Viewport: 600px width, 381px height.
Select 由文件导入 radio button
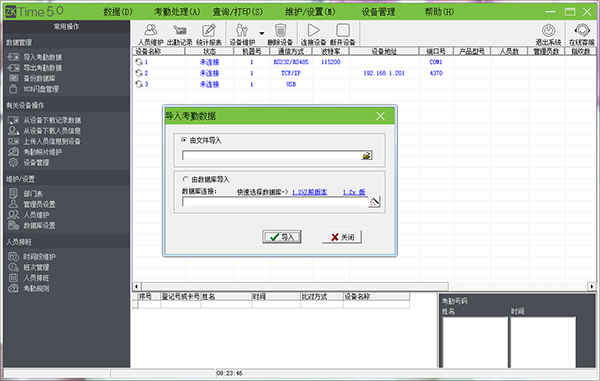(184, 140)
